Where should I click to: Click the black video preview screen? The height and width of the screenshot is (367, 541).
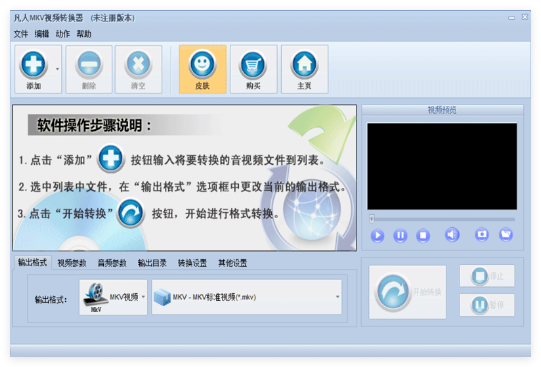click(442, 166)
